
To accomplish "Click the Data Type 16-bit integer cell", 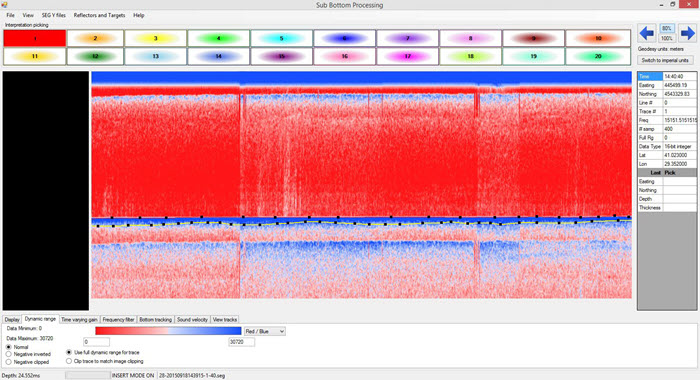I will tap(679, 146).
